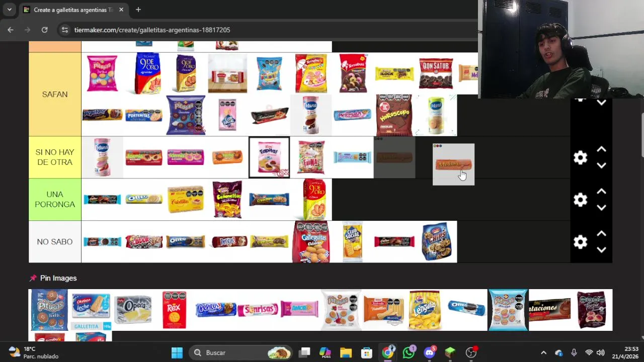Edit the NO SABO tier label

click(55, 241)
